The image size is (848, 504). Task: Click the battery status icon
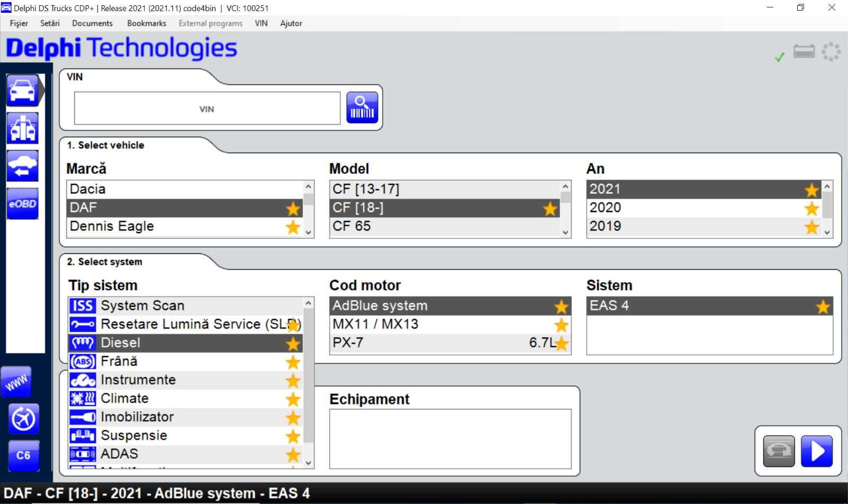point(804,51)
